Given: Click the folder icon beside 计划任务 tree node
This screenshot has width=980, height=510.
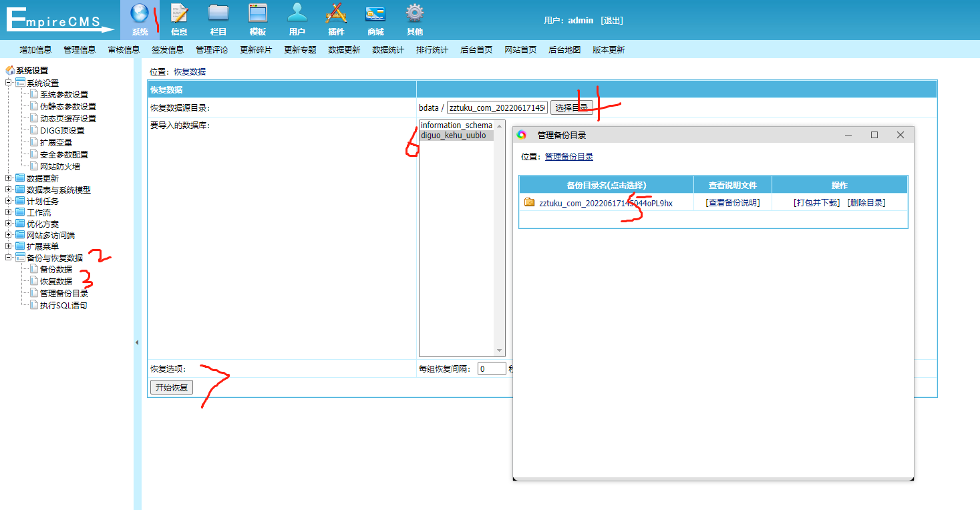Looking at the screenshot, I should tap(20, 201).
